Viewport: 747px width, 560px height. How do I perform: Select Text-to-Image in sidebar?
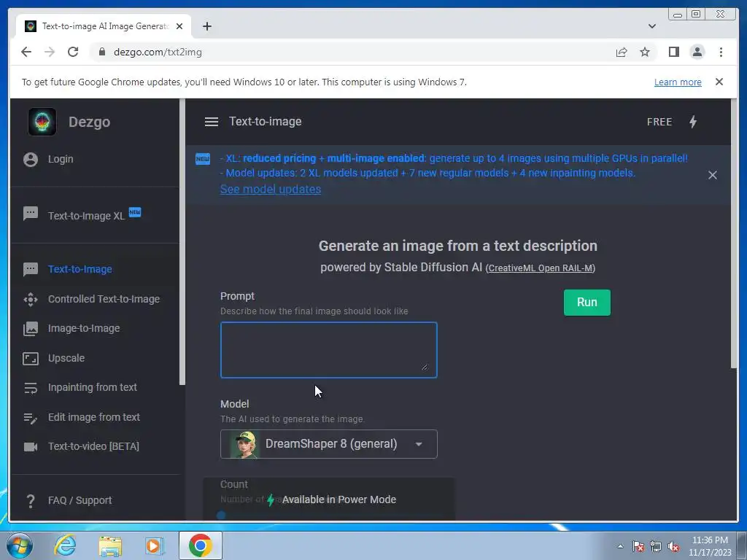tap(80, 269)
